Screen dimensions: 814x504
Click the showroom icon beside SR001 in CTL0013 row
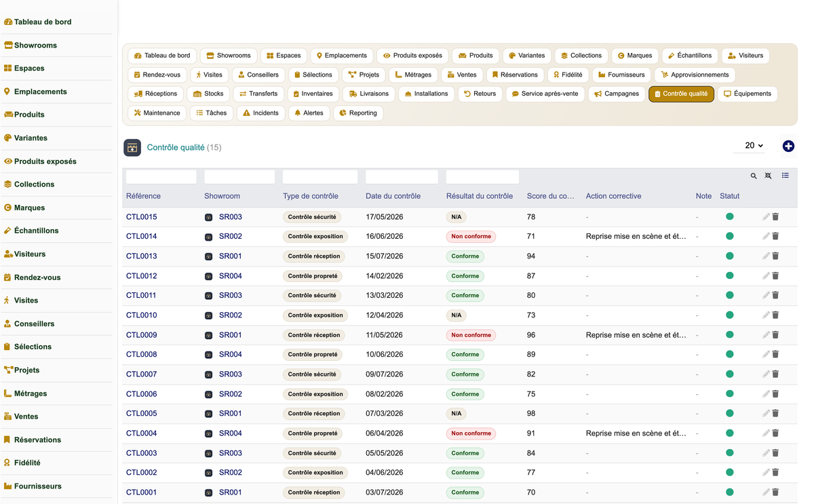[x=209, y=256]
